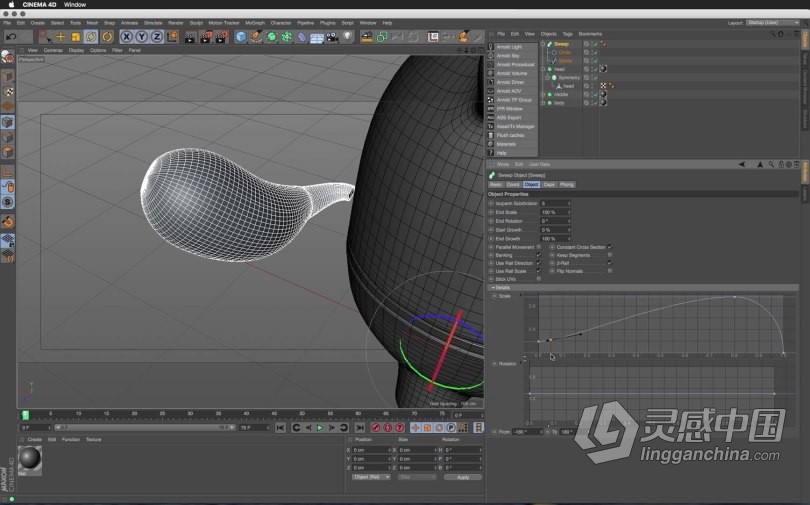Select the Move tool (crosshair icon)
Image resolution: width=810 pixels, height=505 pixels.
[60, 37]
